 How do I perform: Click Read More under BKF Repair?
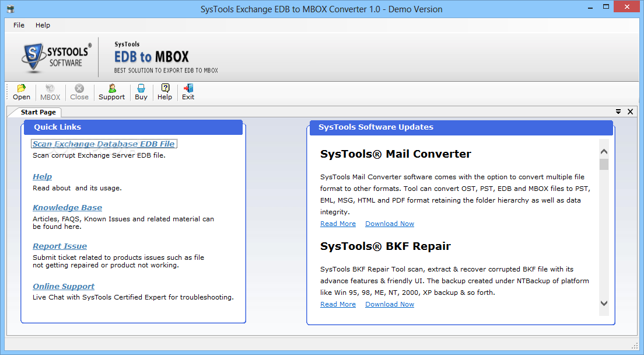(x=338, y=304)
